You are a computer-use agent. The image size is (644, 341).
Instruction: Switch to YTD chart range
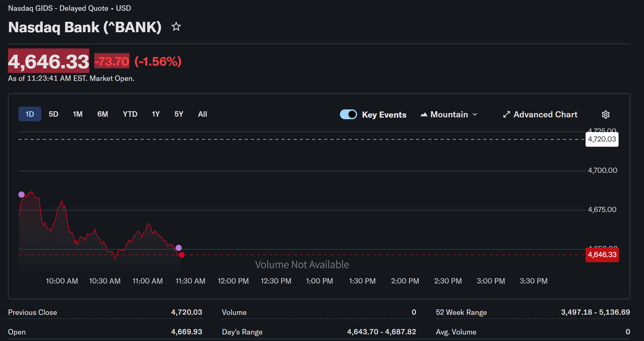click(x=130, y=114)
